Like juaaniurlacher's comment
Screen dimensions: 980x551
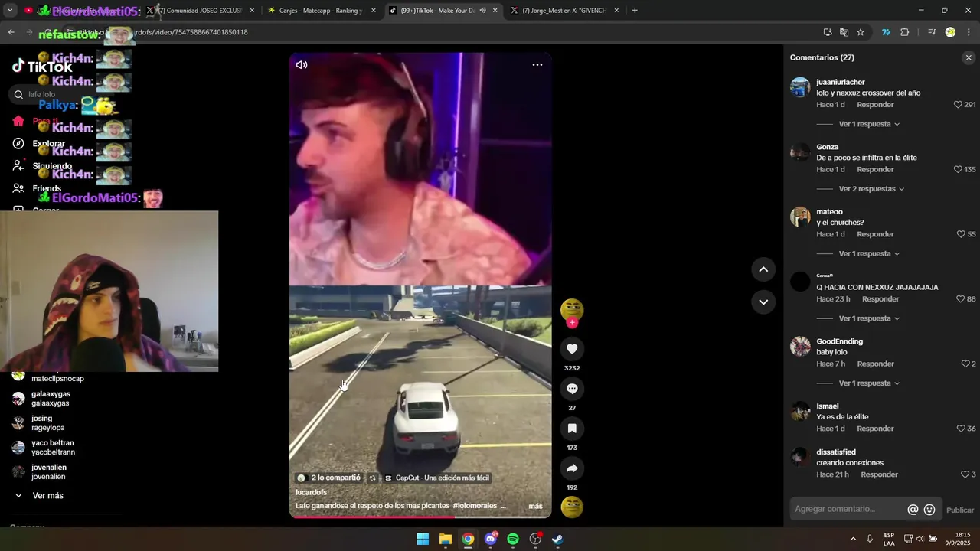(958, 105)
